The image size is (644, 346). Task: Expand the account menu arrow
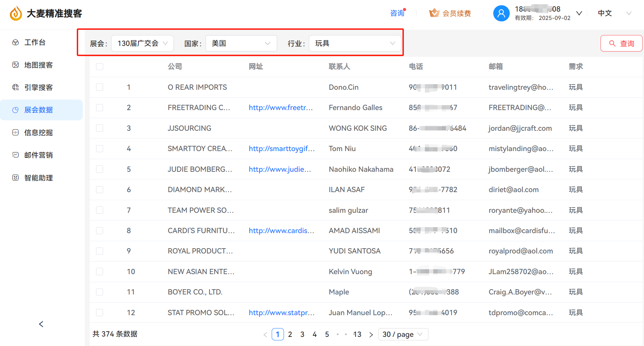coord(579,13)
